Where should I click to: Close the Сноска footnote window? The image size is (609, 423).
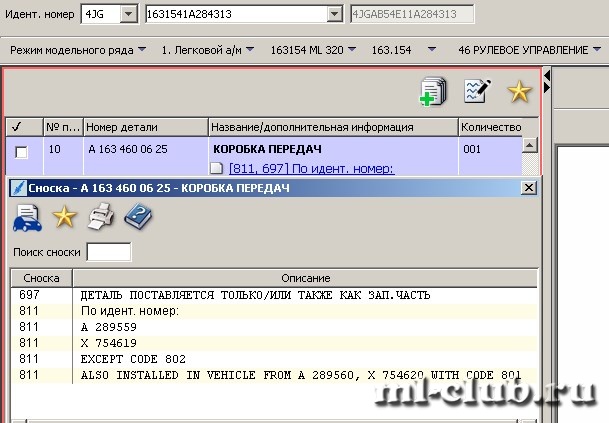point(529,188)
